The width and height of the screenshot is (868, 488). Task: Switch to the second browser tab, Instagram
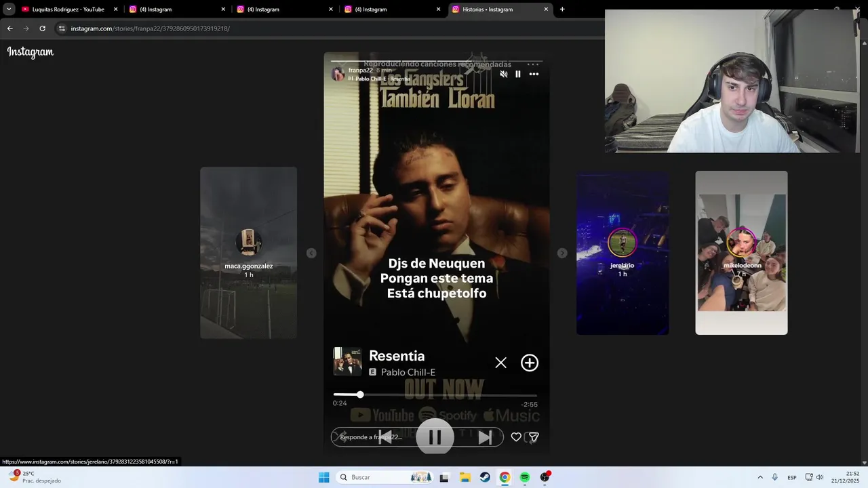pyautogui.click(x=176, y=9)
